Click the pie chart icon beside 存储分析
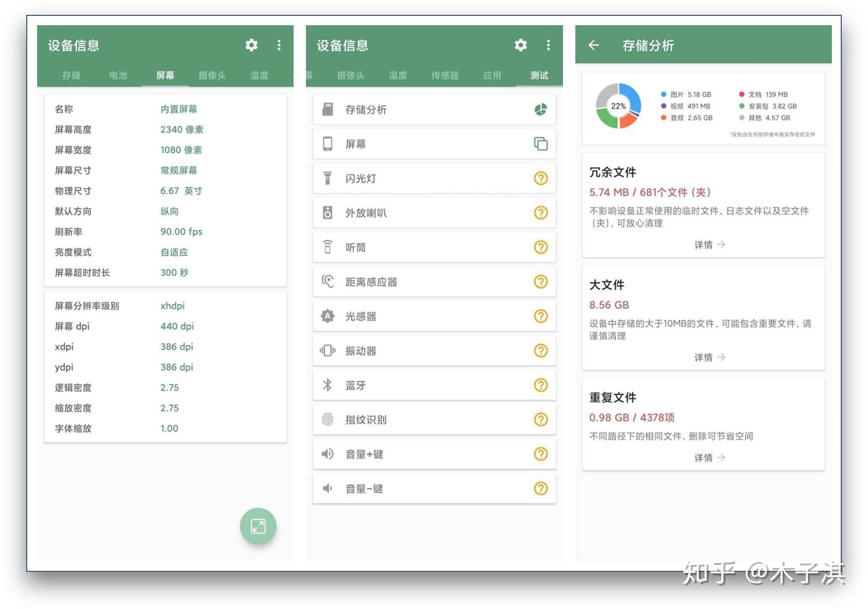Viewport: 868px width, 609px height. [541, 109]
